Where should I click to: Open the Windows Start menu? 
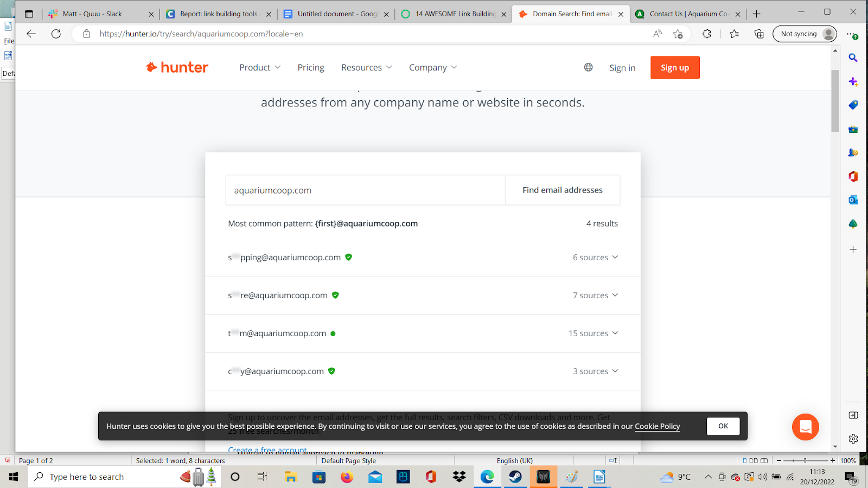(x=14, y=477)
